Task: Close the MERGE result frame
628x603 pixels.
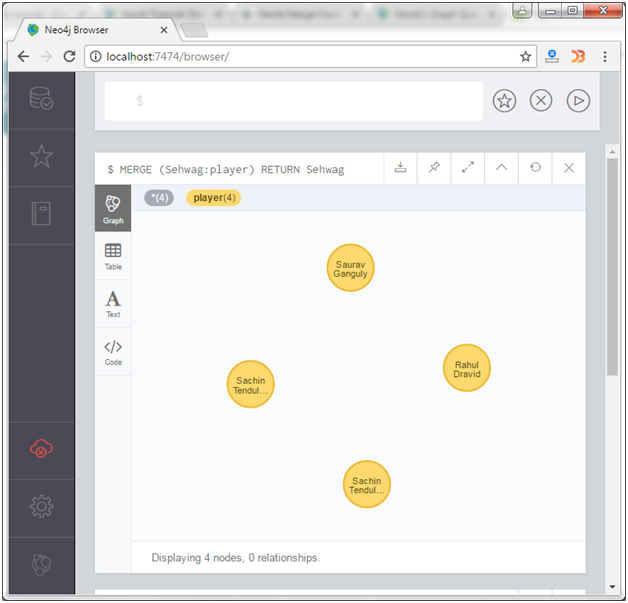Action: (x=569, y=168)
